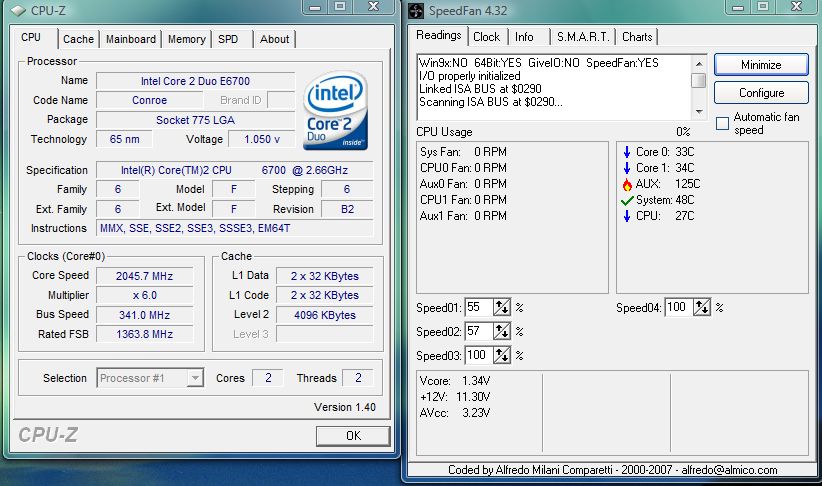Enable Automatic fan speed checkbox
Viewport: 822px width, 486px height.
pos(722,124)
